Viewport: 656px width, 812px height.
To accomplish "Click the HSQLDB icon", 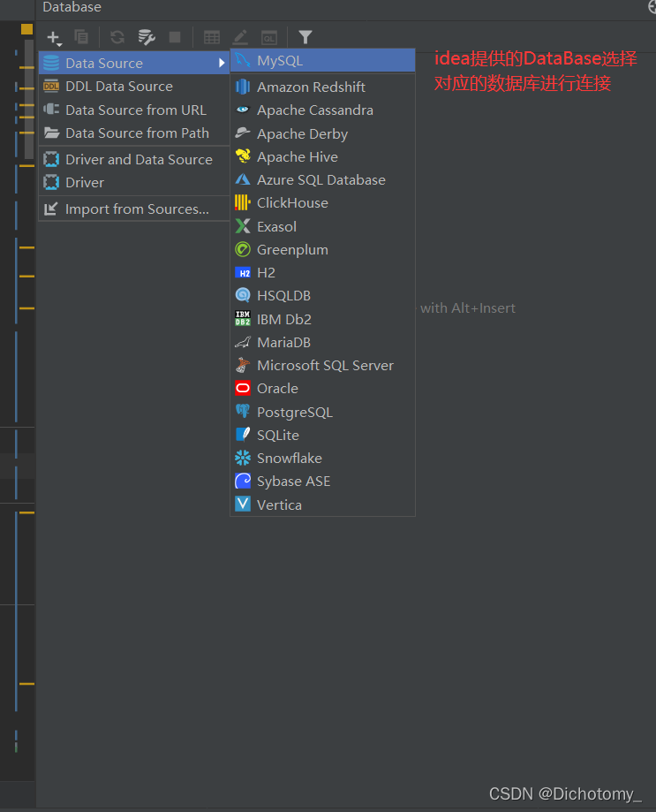I will point(243,295).
